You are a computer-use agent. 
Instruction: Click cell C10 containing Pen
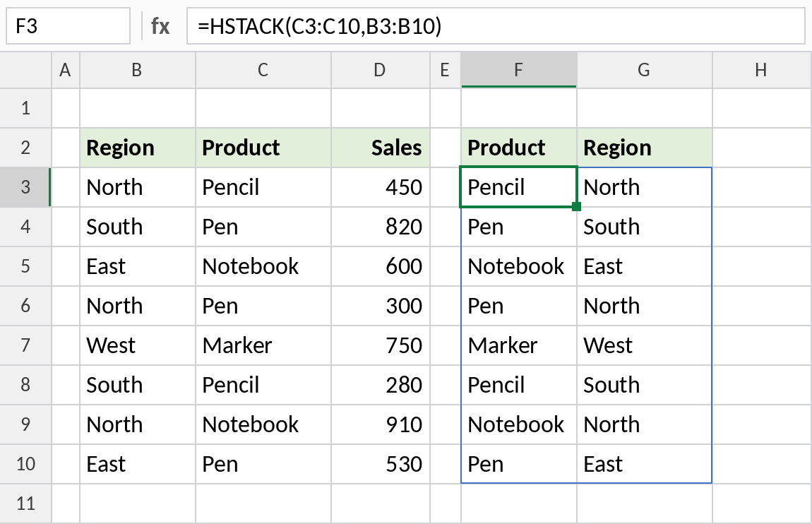[x=263, y=464]
